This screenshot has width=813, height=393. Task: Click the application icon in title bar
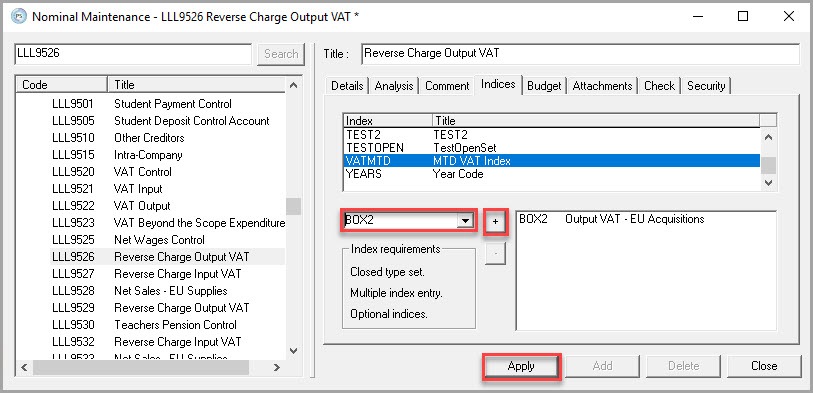pos(19,17)
